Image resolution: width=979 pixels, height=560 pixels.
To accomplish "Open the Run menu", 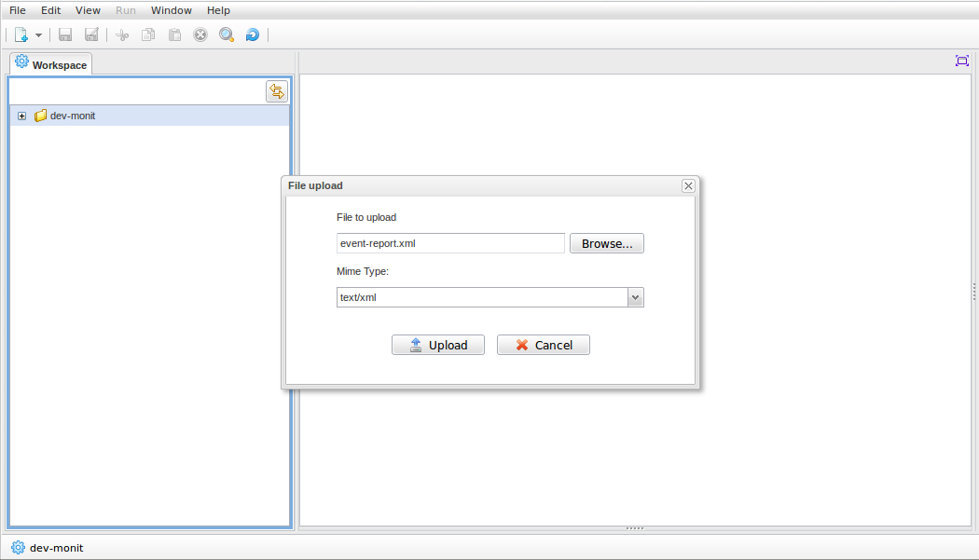I will [126, 10].
